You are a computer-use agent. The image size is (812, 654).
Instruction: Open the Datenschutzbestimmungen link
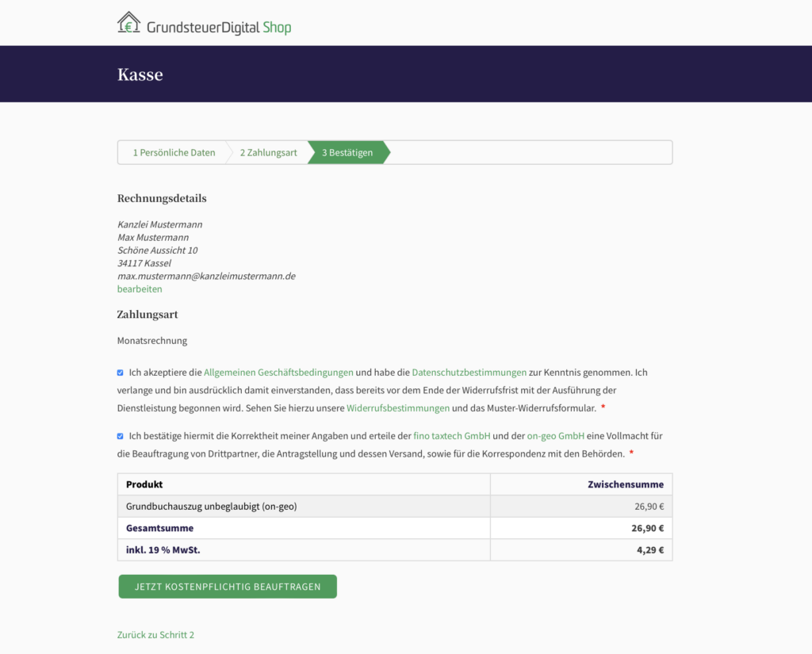[469, 373]
